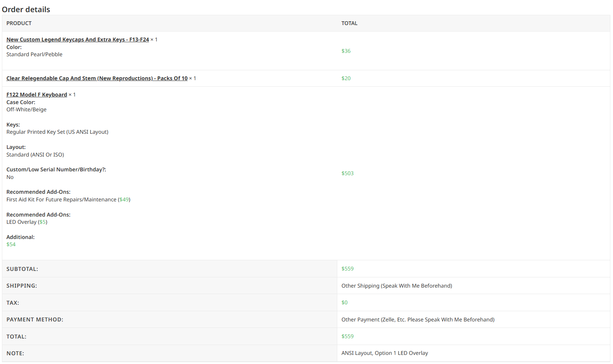
Task: Open the F122 Model F Keyboard link
Action: pos(37,95)
